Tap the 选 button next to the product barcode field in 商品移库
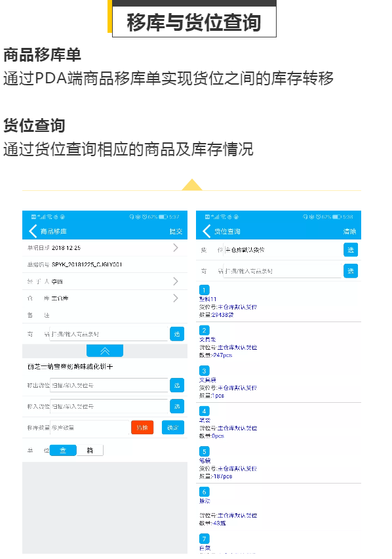 click(x=177, y=334)
